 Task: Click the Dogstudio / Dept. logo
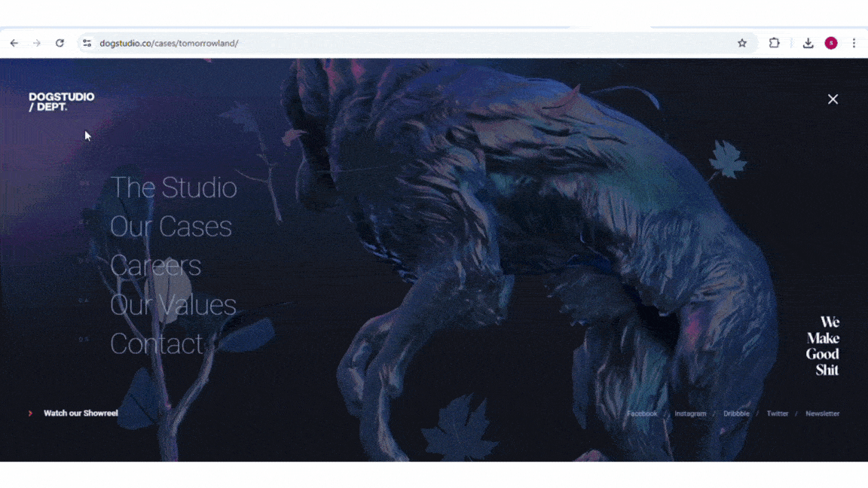coord(61,102)
